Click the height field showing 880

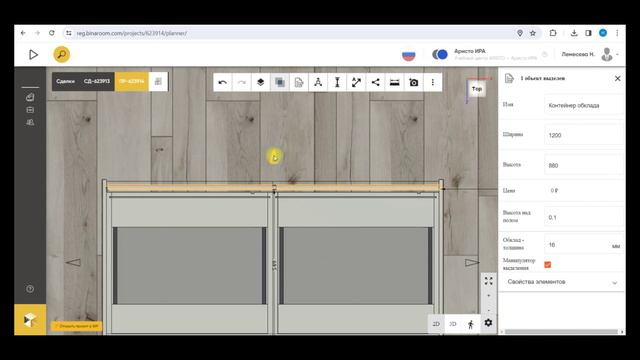584,165
